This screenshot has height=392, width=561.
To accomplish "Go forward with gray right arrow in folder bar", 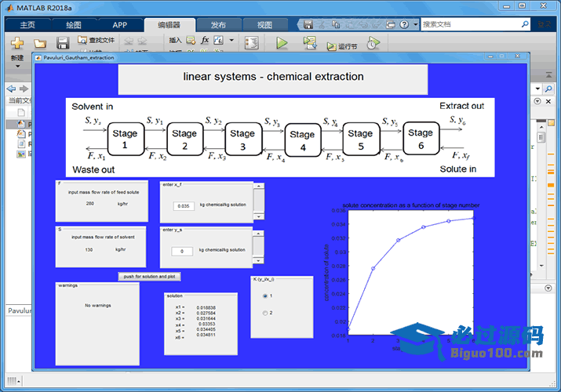I will pos(24,89).
